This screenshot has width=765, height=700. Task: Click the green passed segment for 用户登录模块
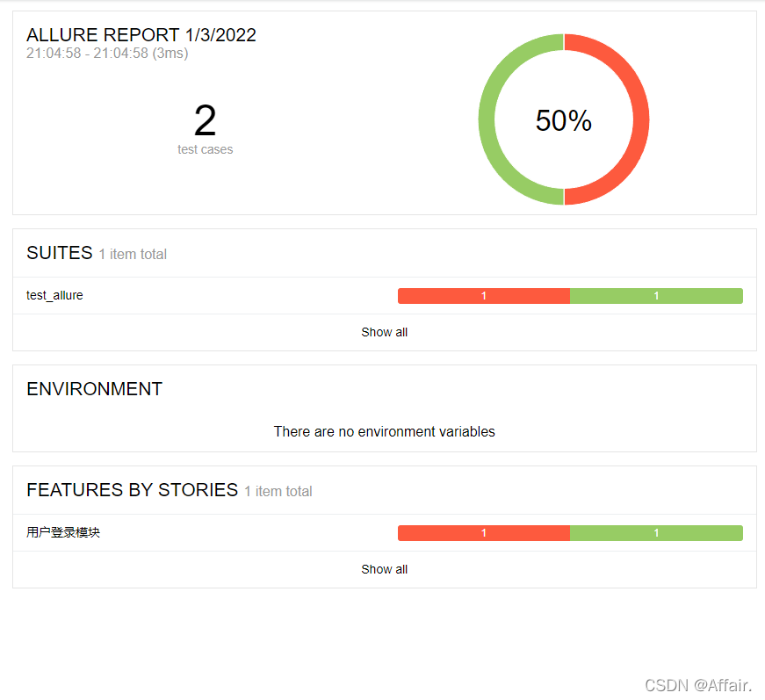point(656,533)
